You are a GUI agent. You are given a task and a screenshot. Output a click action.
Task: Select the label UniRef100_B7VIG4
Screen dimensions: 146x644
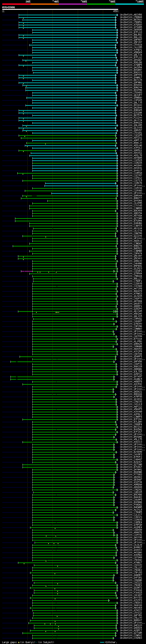[x=131, y=339]
